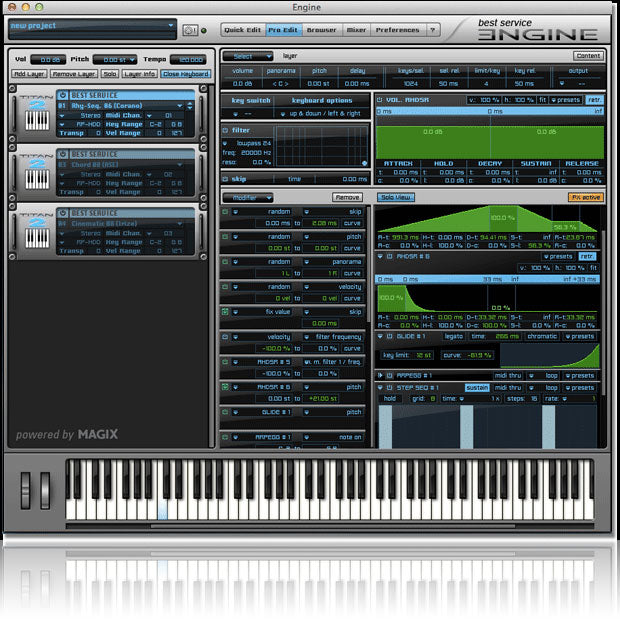This screenshot has height=620, width=620.
Task: Click STEP SEQ #1 power icon
Action: point(389,388)
